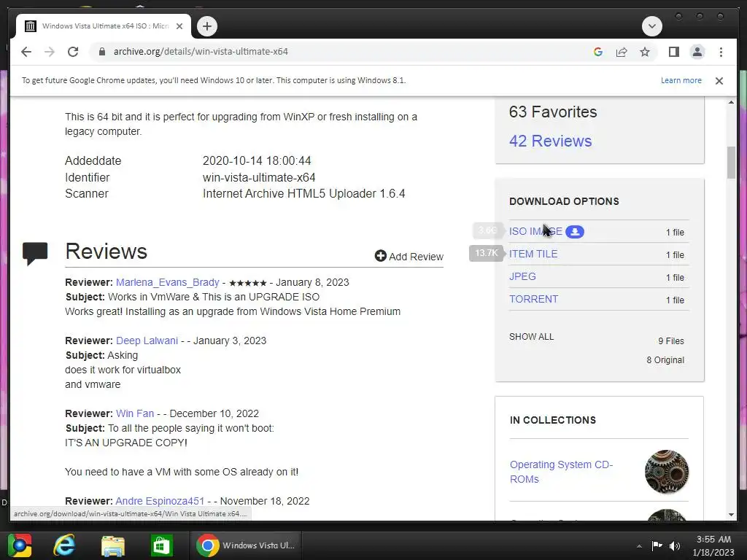Download the TORRENT file
Viewport: 747px width, 560px height.
click(x=533, y=299)
